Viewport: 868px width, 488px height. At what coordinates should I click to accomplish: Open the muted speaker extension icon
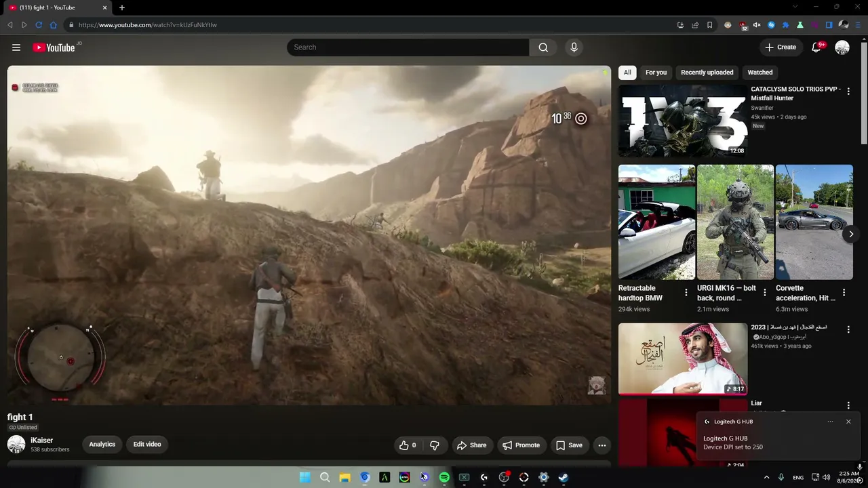click(757, 25)
